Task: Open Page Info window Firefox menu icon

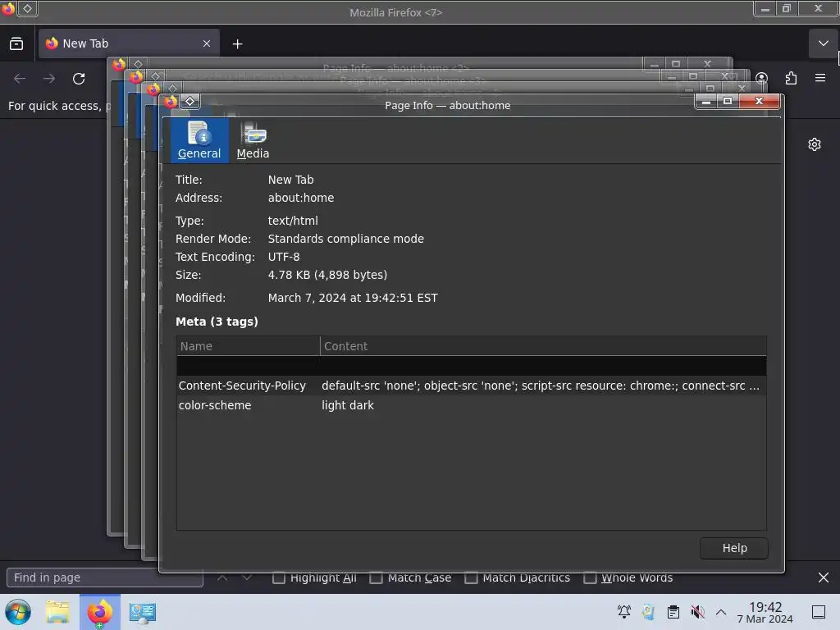Action: click(x=171, y=101)
